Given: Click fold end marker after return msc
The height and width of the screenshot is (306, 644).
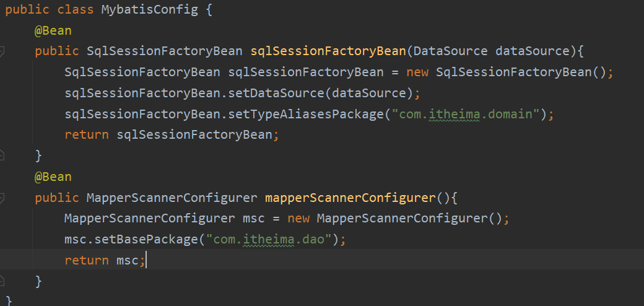Looking at the screenshot, I should 2,281.
